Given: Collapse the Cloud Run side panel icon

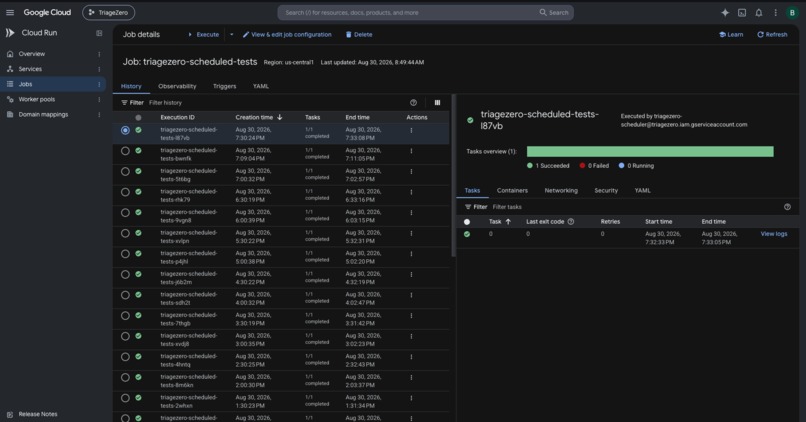Looking at the screenshot, I should pos(99,33).
